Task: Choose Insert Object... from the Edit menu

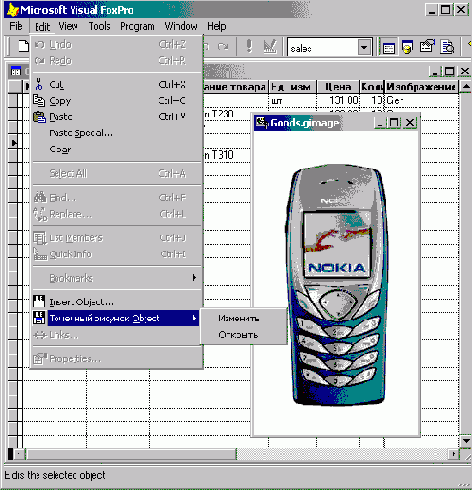Action: pyautogui.click(x=116, y=302)
